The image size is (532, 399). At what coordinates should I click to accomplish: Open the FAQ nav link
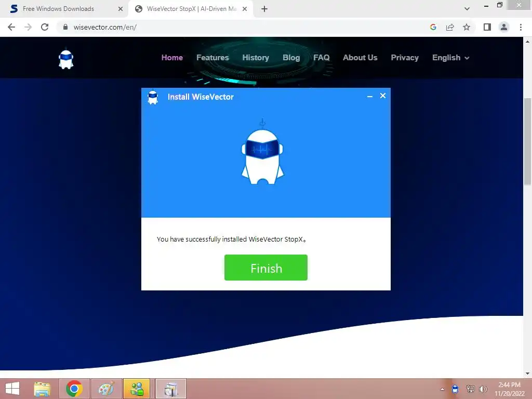[x=321, y=58]
